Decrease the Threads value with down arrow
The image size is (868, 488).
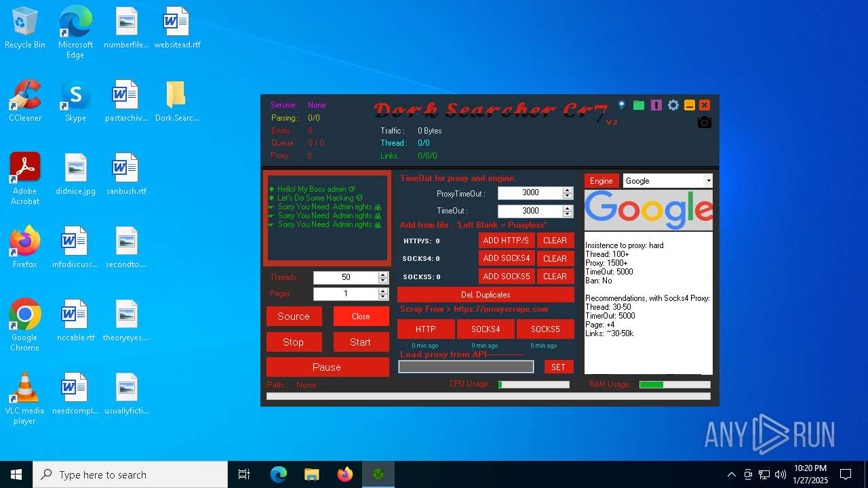pos(383,281)
